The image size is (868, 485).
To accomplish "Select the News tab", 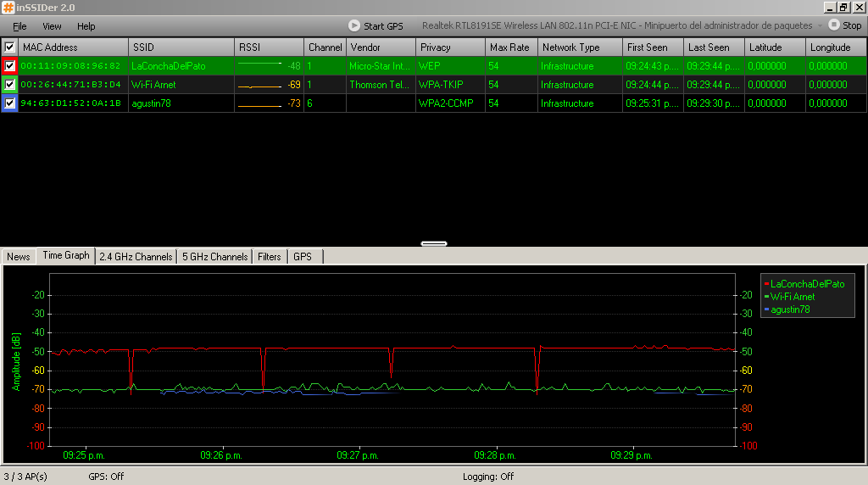I will pyautogui.click(x=19, y=256).
